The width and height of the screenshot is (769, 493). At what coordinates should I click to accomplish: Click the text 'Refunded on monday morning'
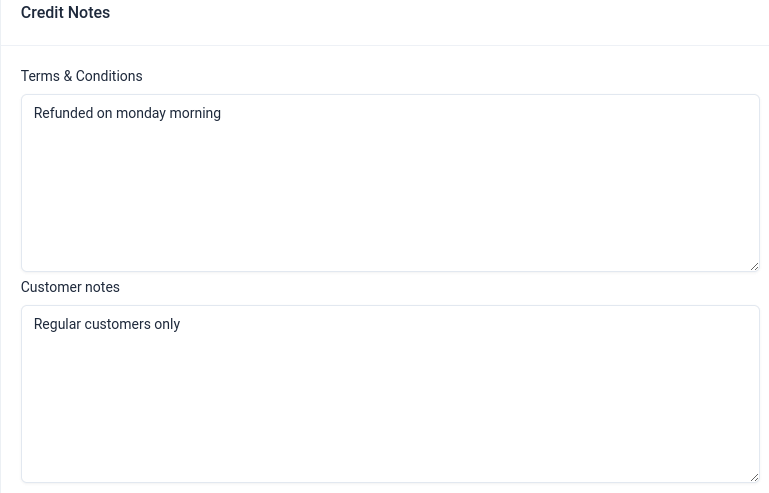(127, 113)
